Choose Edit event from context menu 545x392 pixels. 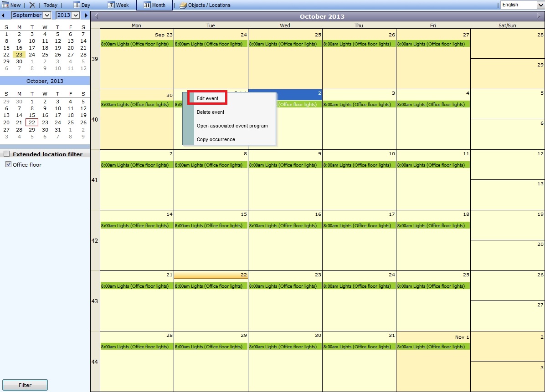click(207, 98)
